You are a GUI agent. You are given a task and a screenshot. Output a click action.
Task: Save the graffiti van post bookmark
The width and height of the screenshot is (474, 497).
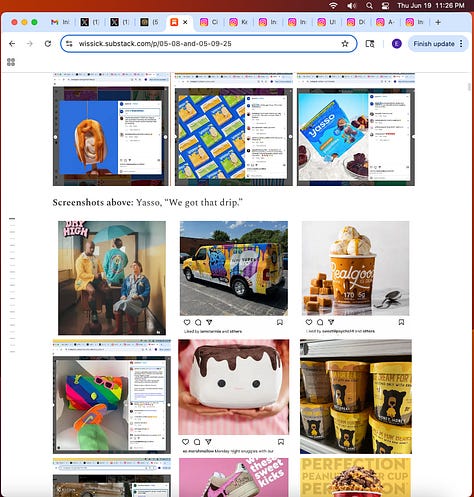280,322
